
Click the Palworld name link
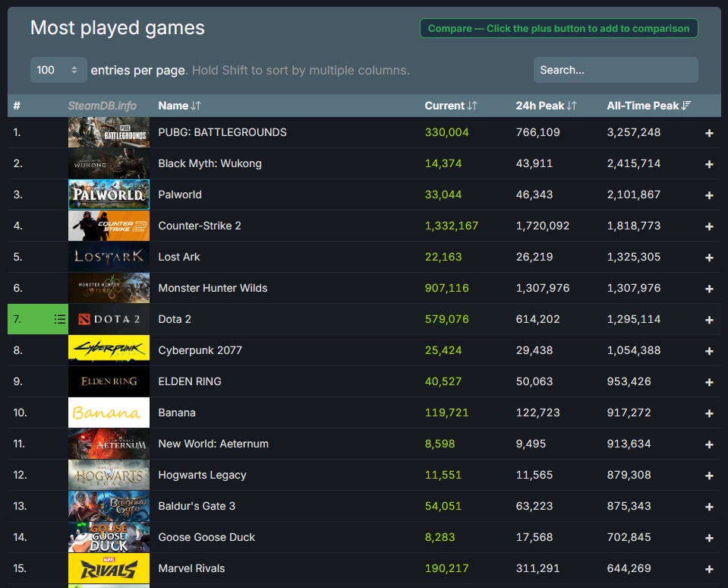tap(180, 194)
